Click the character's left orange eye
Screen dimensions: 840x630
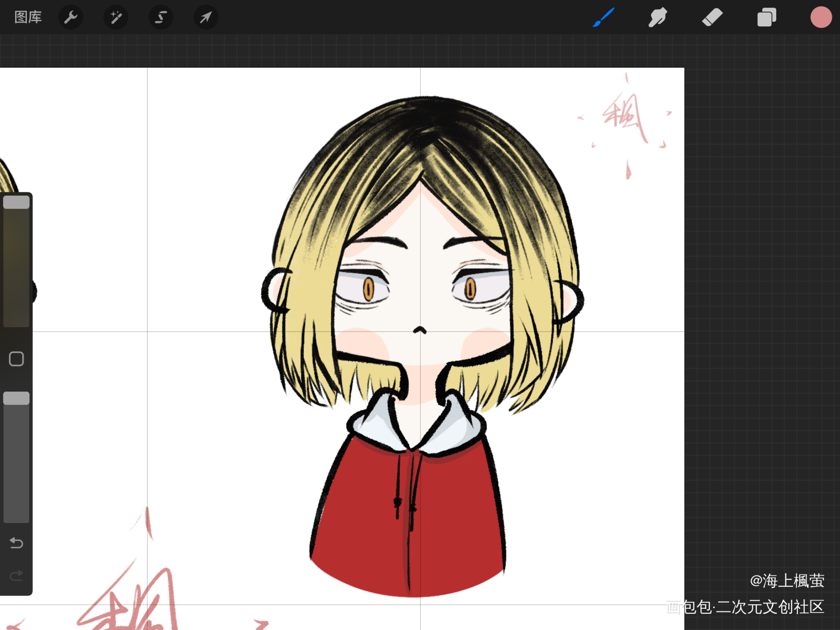click(x=368, y=289)
